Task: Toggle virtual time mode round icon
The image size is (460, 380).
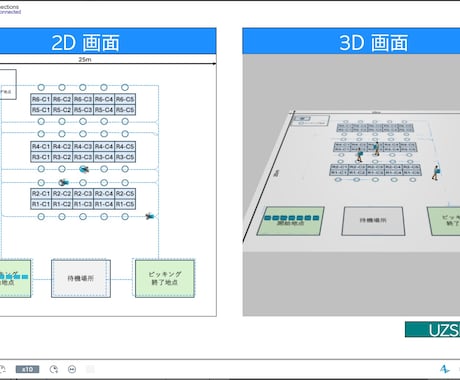Action: [72, 369]
